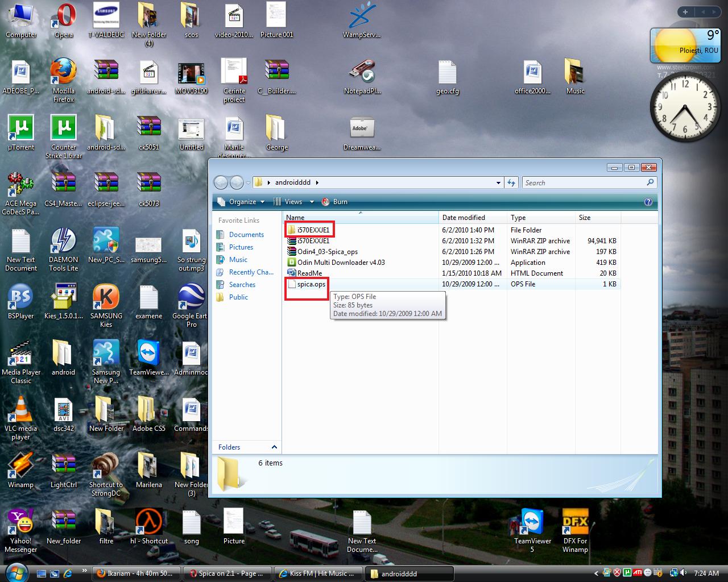This screenshot has height=582, width=728.
Task: Expand the Views dropdown arrow
Action: 312,202
